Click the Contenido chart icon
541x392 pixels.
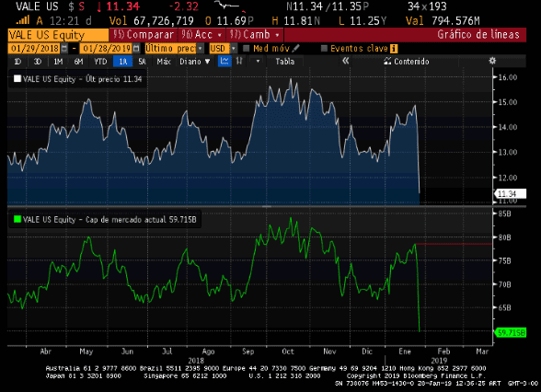pos(388,62)
